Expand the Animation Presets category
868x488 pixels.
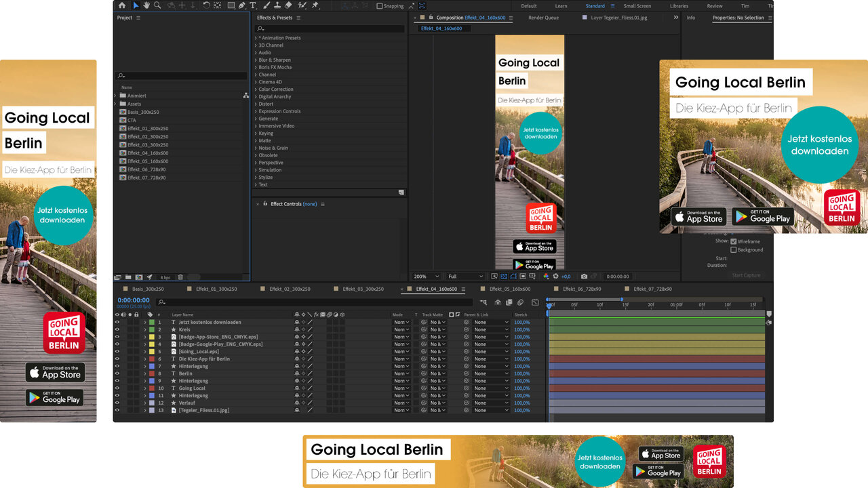coord(256,38)
